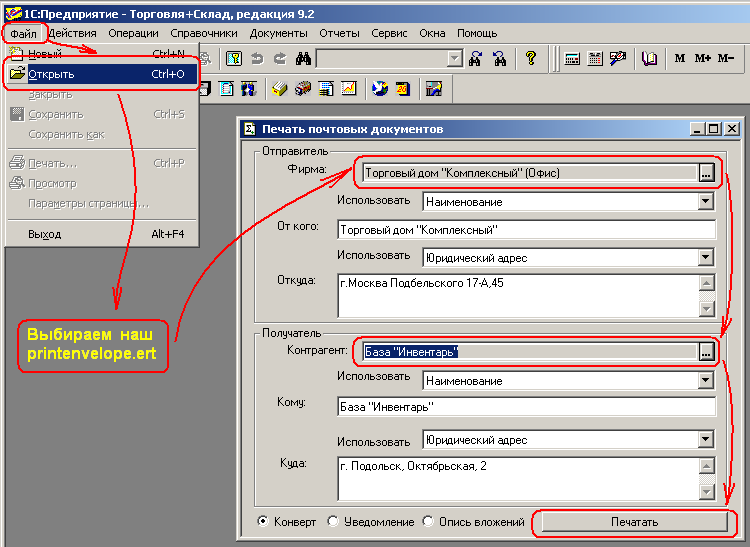Click the Контрагент field showing База "Инвентарь"
750x547 pixels.
[529, 352]
